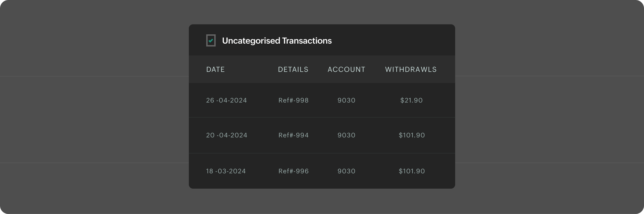Toggle the Uncategorised Transactions checkbox
Screen dimensions: 644x214
tap(211, 40)
